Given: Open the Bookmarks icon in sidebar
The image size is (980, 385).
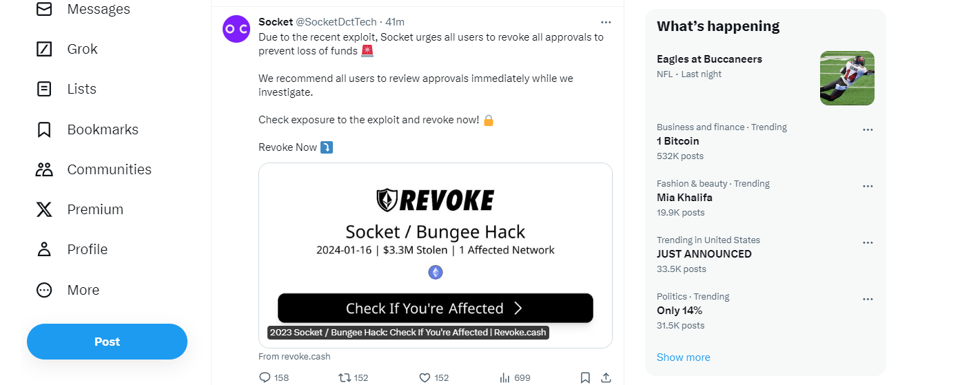Looking at the screenshot, I should point(44,129).
